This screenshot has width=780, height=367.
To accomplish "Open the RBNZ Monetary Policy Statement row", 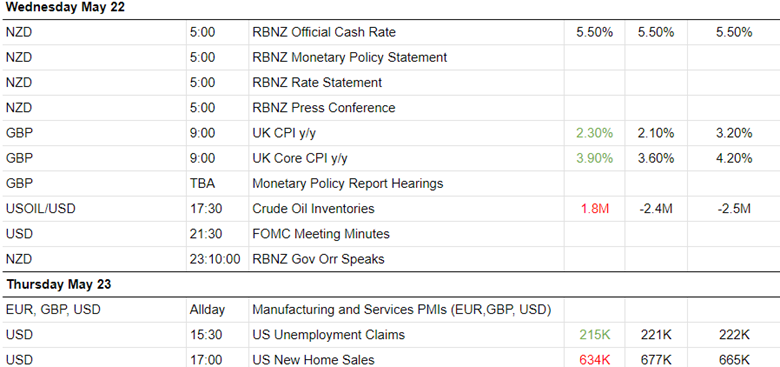I will click(x=350, y=58).
